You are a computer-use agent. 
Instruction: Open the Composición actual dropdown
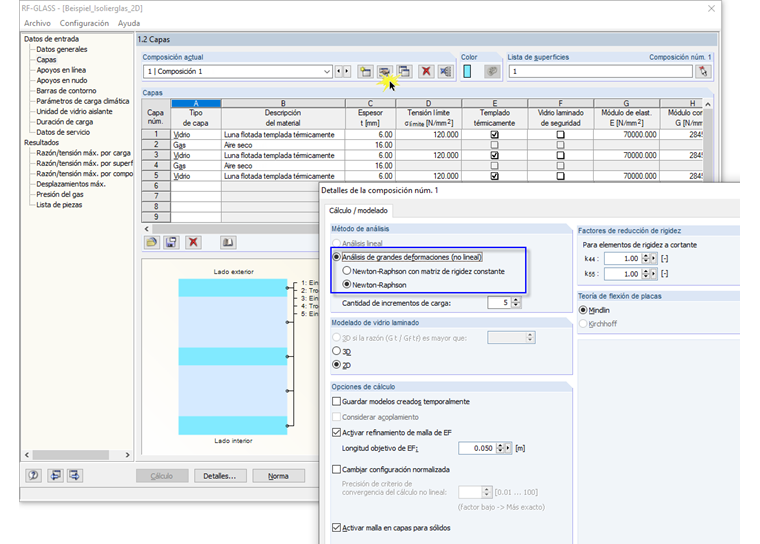pyautogui.click(x=327, y=72)
